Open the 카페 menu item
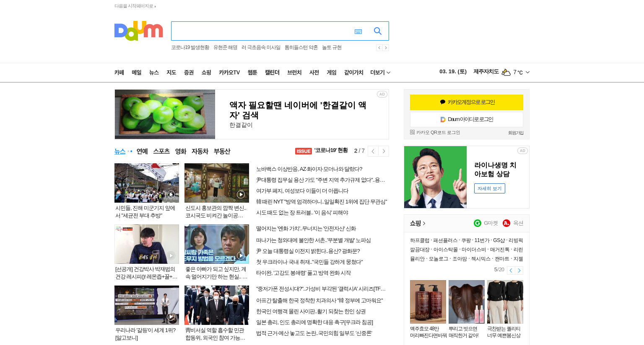The width and height of the screenshot is (644, 345). 119,72
